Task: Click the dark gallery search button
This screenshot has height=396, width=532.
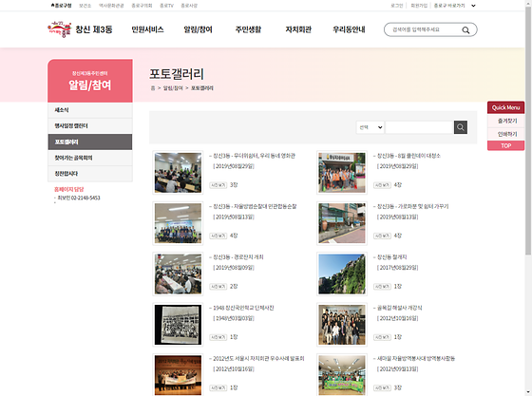Action: (x=461, y=127)
